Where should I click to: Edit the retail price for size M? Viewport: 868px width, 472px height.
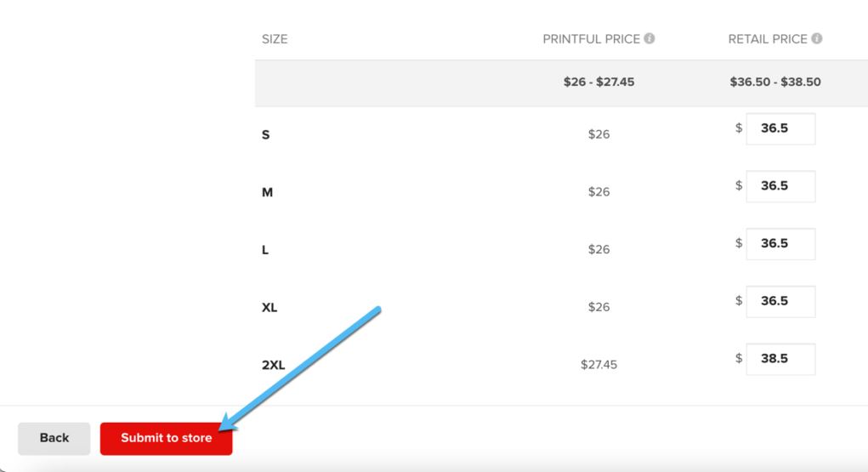point(780,186)
